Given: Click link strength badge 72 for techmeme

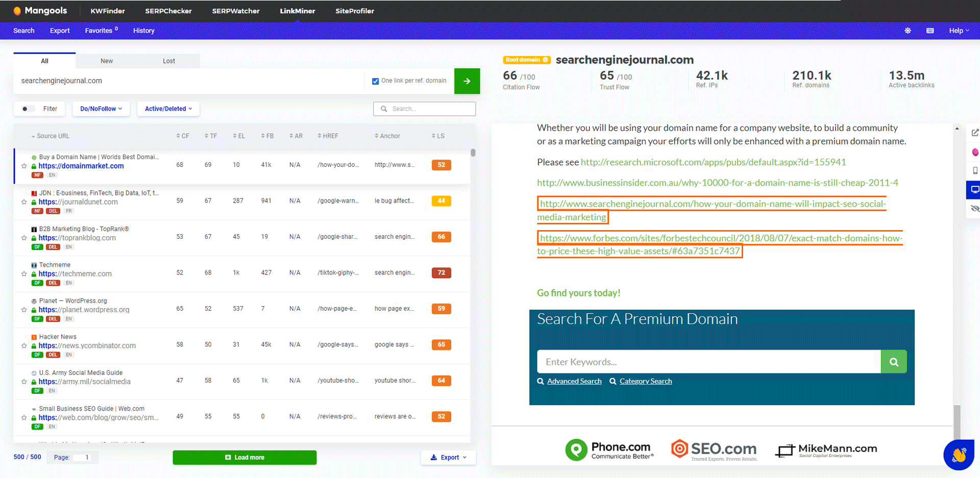Looking at the screenshot, I should pos(442,273).
